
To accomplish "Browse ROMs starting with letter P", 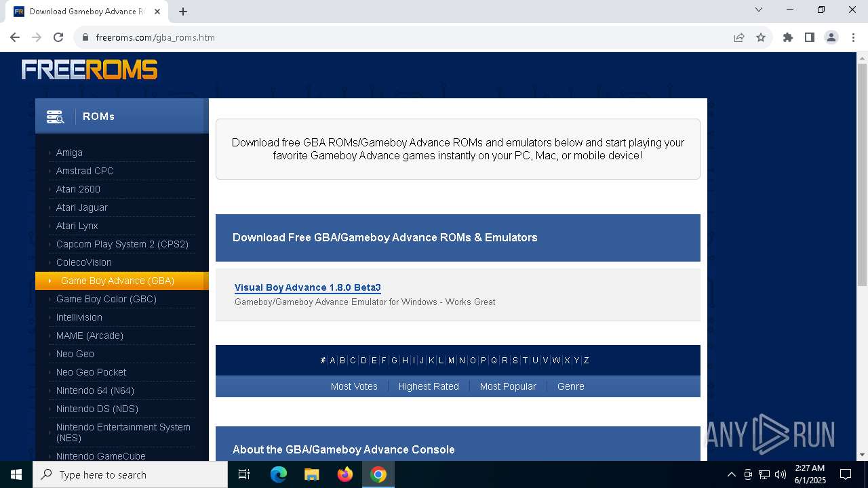I will click(x=483, y=361).
